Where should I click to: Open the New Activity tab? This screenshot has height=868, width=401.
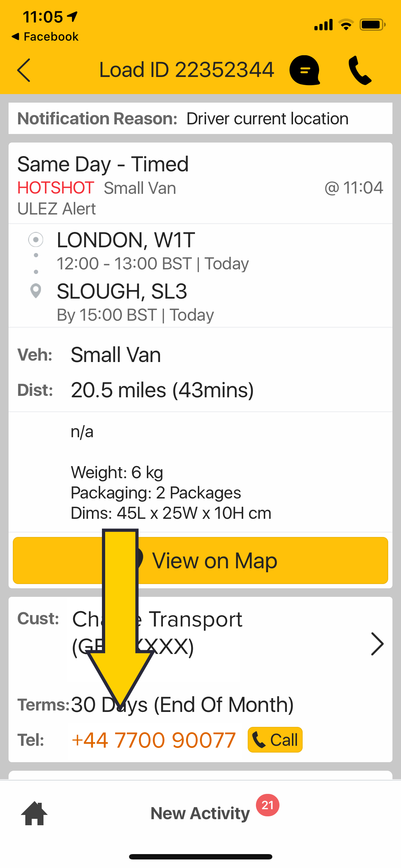coord(200,813)
